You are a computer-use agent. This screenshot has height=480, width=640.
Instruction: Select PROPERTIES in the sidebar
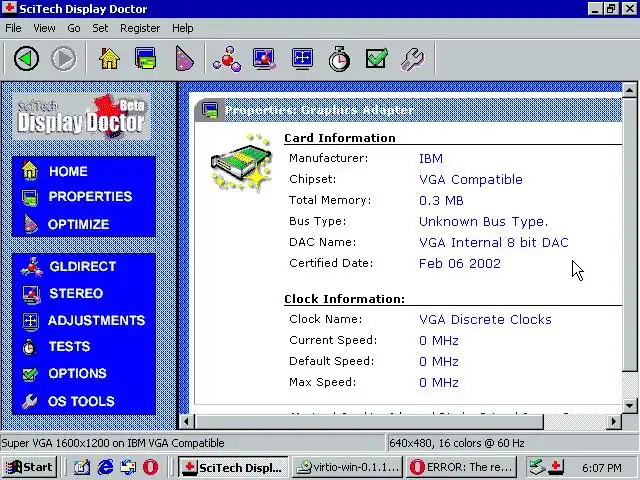pyautogui.click(x=90, y=196)
